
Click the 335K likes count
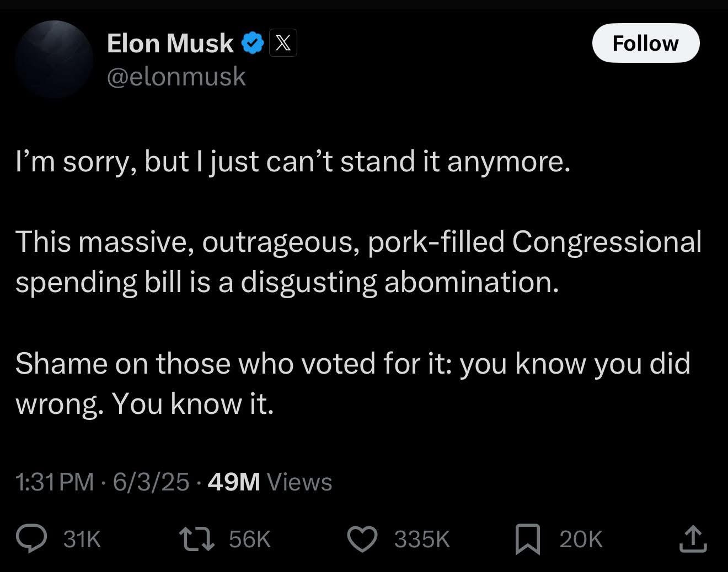(x=422, y=539)
